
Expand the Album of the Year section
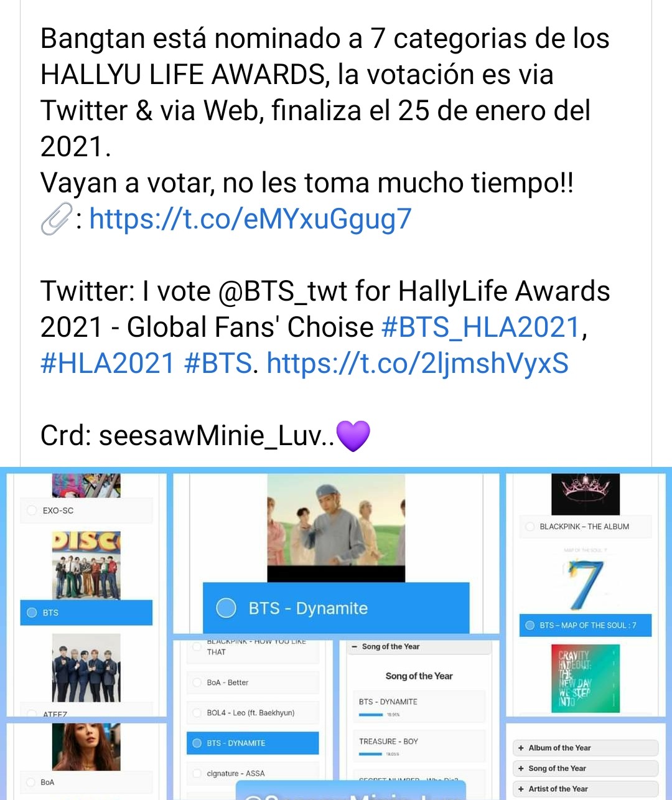[585, 748]
